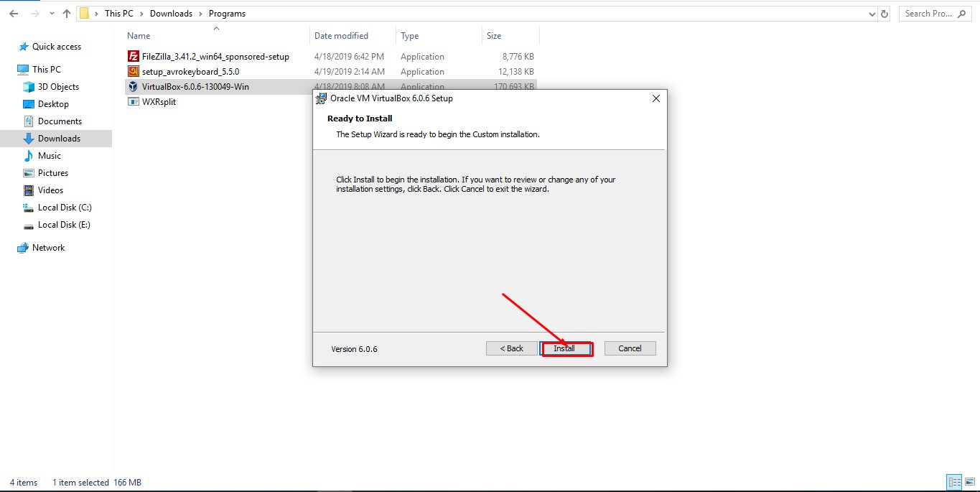Screen dimensions: 980x492
Task: Click Downloads in the address breadcrumb
Action: tap(171, 14)
